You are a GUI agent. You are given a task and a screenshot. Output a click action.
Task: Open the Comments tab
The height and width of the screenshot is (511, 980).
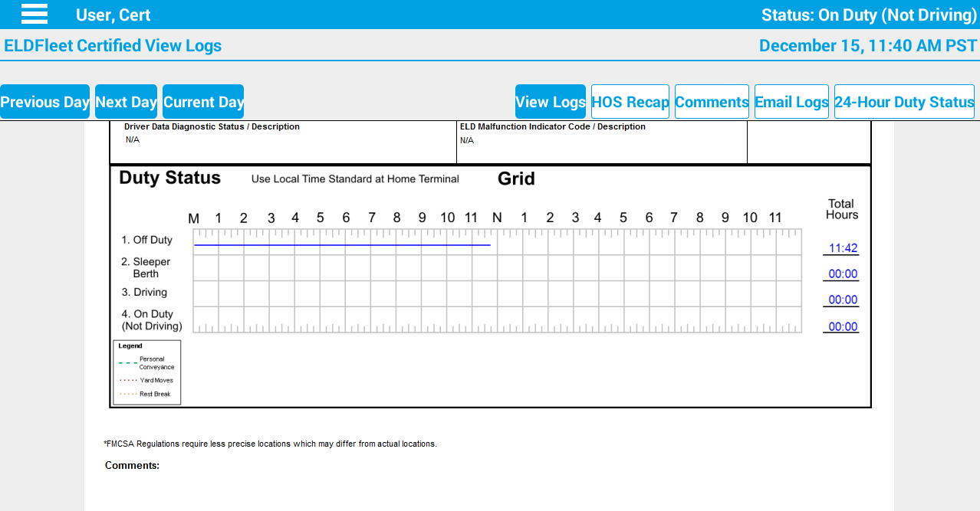tap(712, 102)
